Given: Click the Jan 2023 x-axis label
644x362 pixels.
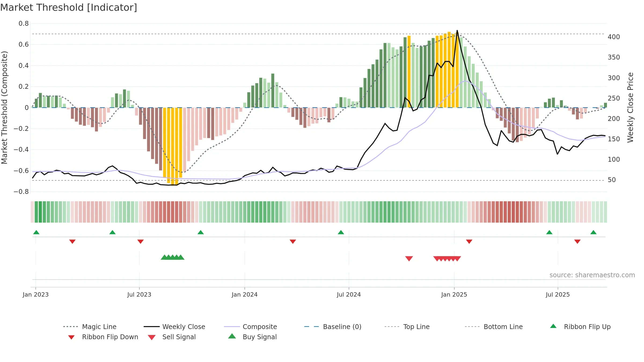Looking at the screenshot, I should coord(36,294).
